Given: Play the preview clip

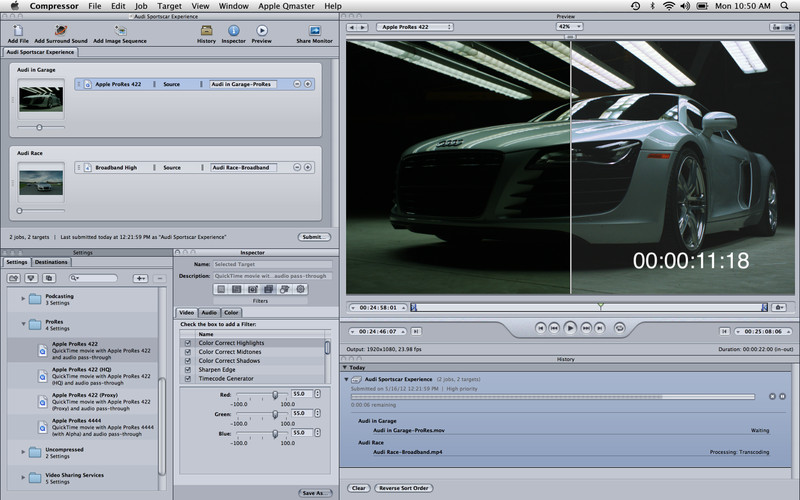Looking at the screenshot, I should [x=570, y=328].
